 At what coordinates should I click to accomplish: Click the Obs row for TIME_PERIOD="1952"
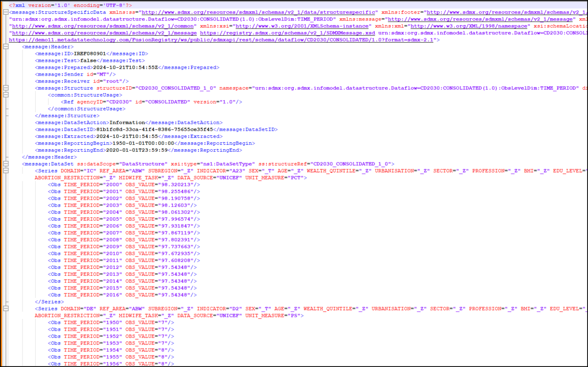coord(111,337)
